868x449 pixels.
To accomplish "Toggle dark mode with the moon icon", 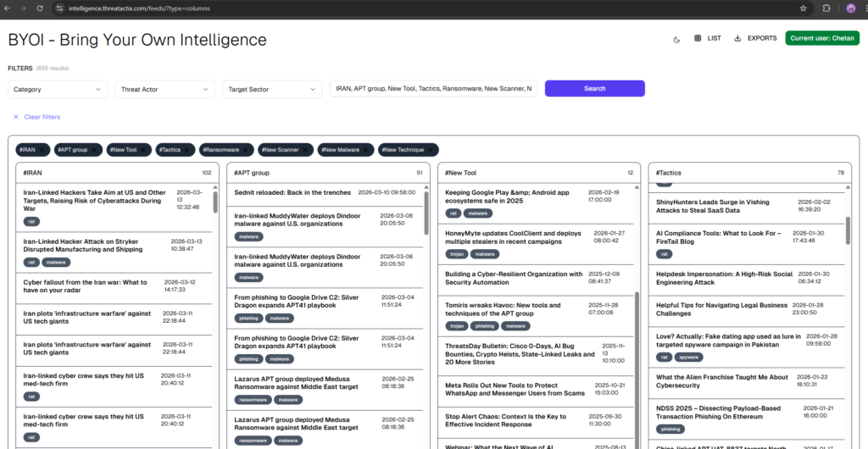I will click(x=676, y=38).
